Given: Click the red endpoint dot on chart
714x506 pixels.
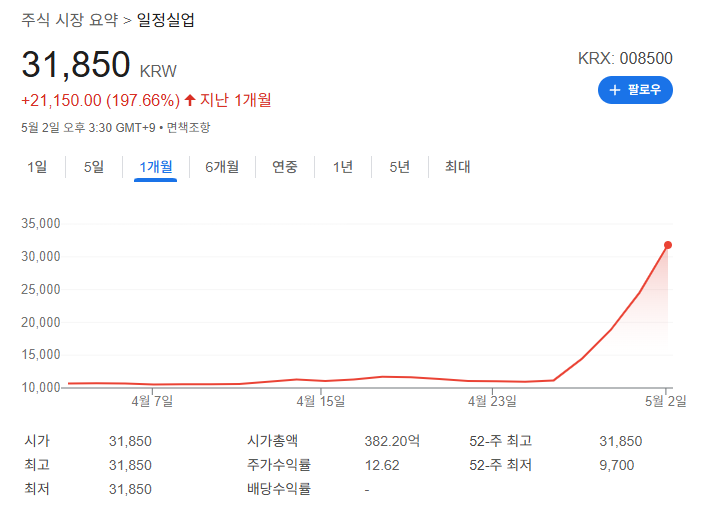Looking at the screenshot, I should tap(668, 245).
